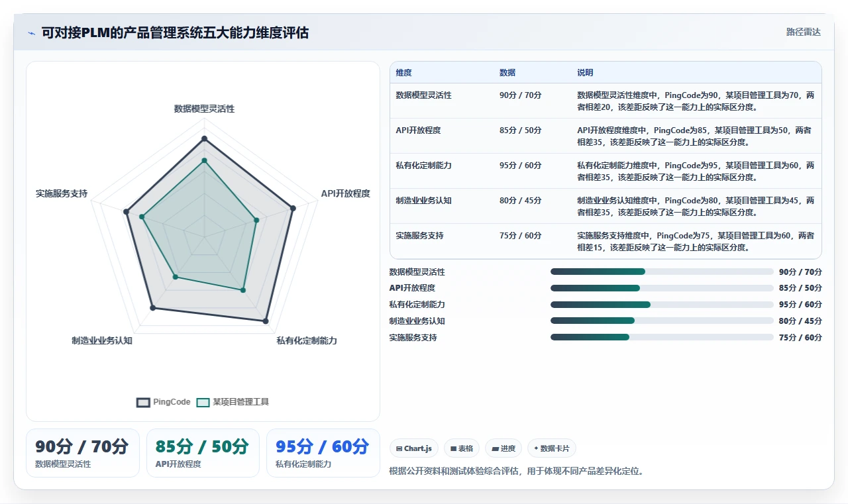This screenshot has width=848, height=504.
Task: Click PingCode data point on 私有化定制能力 axis
Action: pos(266,321)
